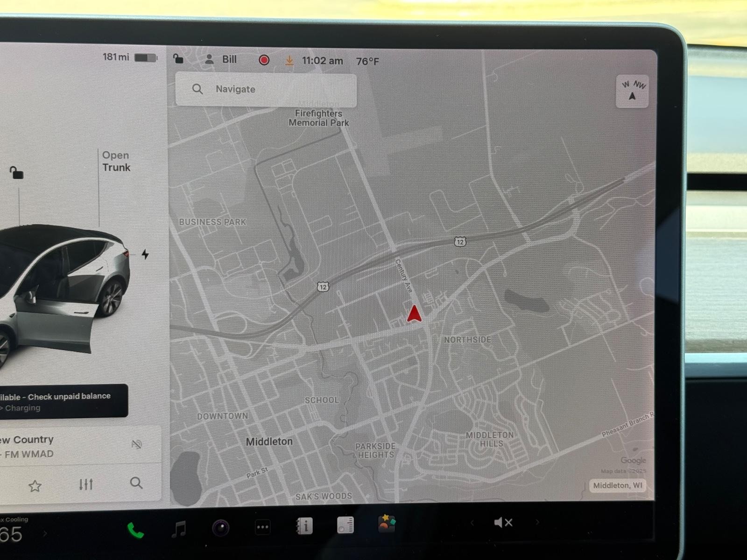Tap the door unlock padlock beside car
This screenshot has width=747, height=560.
pyautogui.click(x=17, y=173)
